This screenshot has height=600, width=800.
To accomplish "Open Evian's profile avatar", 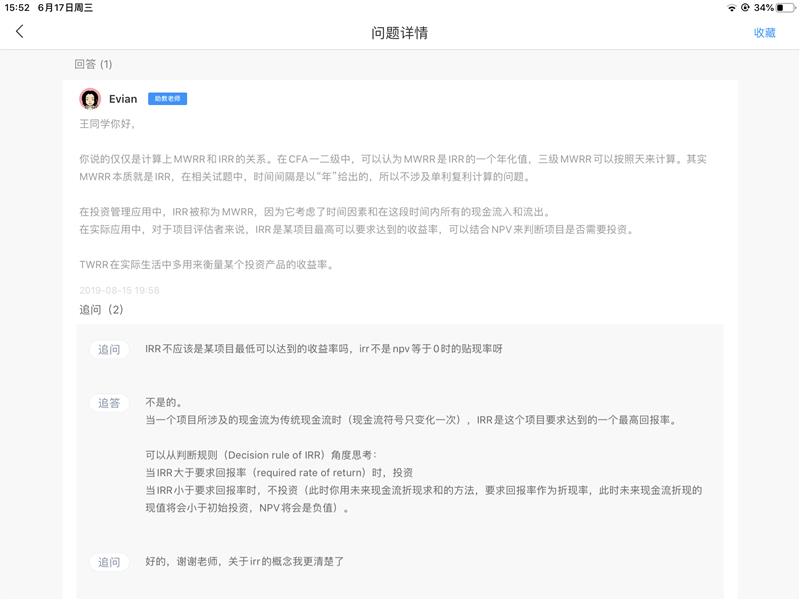I will 90,99.
